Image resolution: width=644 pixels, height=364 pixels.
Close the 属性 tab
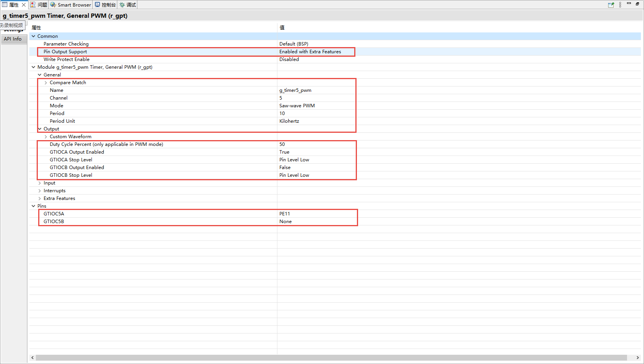click(24, 5)
